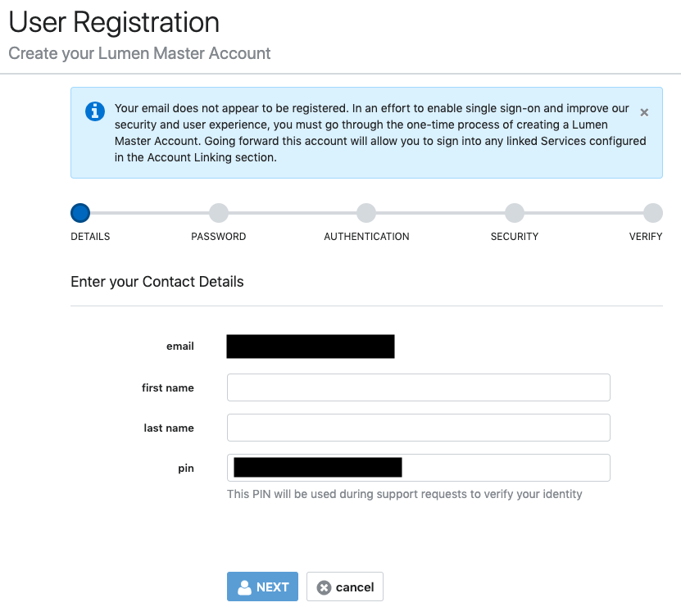Select the VERIFY step circle
The height and width of the screenshot is (616, 681).
click(x=653, y=213)
